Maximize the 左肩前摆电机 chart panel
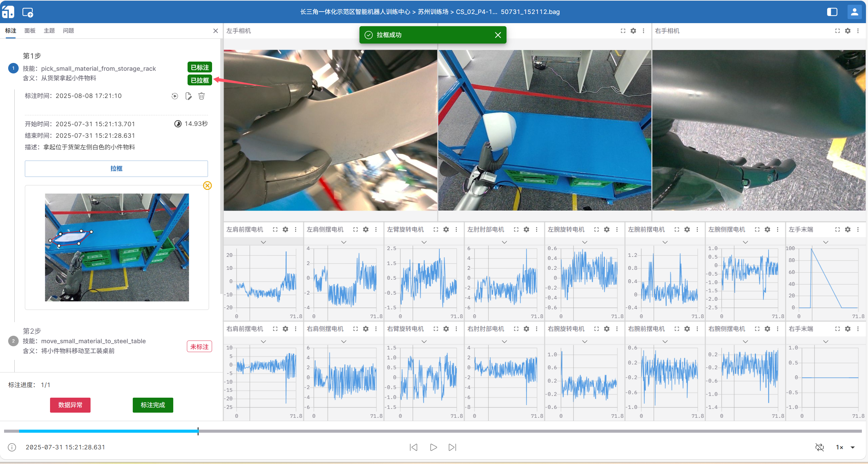Image resolution: width=868 pixels, height=464 pixels. 275,230
